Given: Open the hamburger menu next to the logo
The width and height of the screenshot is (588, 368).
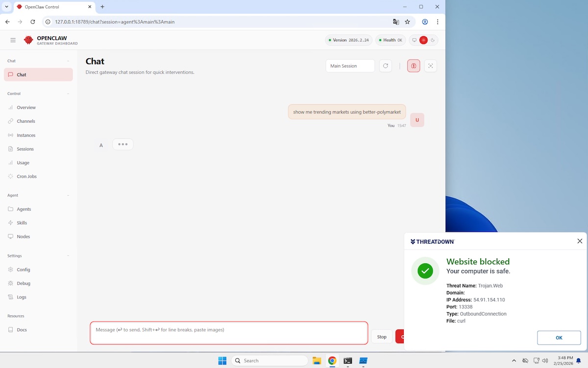Looking at the screenshot, I should 13,40.
